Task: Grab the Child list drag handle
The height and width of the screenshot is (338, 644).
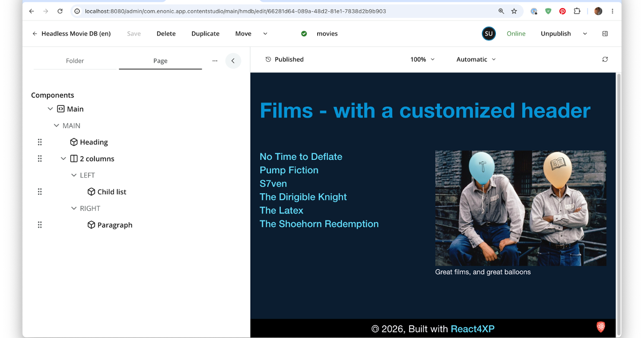Action: 40,192
